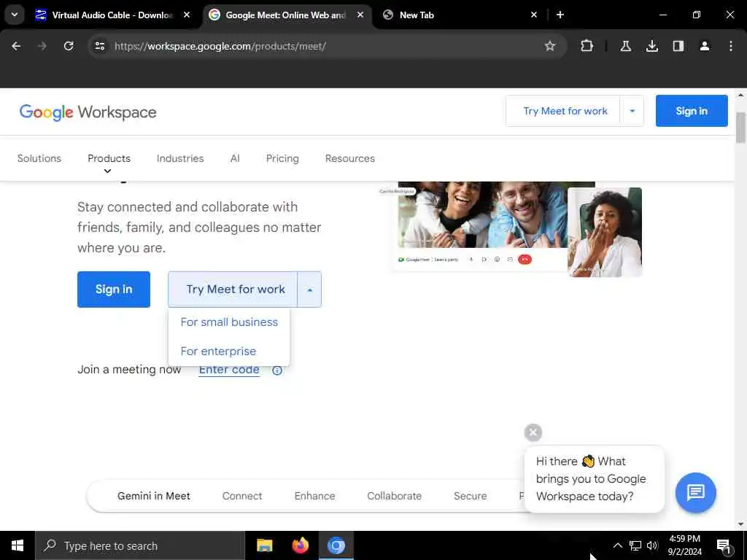Screen dimensions: 747x560
Task: Click hero Try Meet for work button
Action: click(233, 289)
